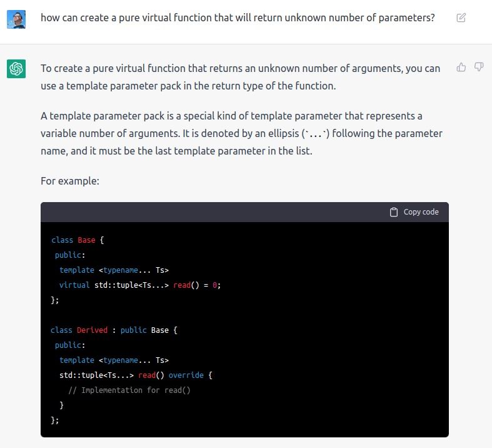Click the 'For example:' line
492x448 pixels.
tap(70, 181)
